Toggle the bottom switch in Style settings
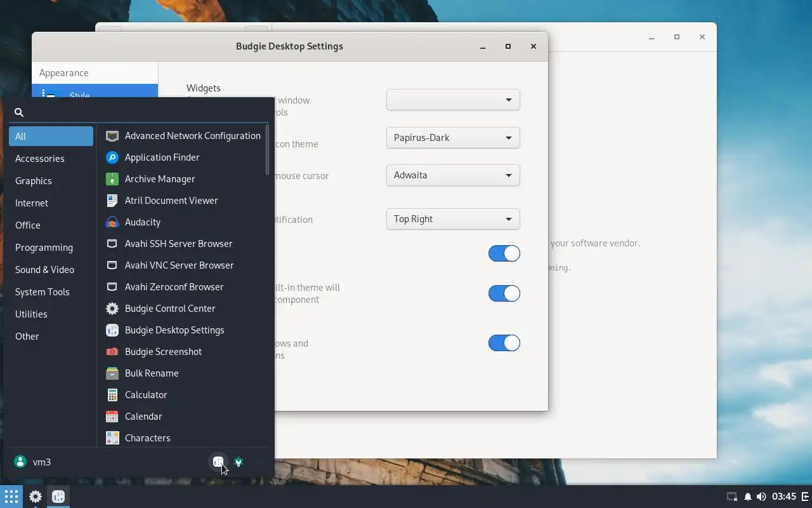This screenshot has height=508, width=812. coord(504,343)
